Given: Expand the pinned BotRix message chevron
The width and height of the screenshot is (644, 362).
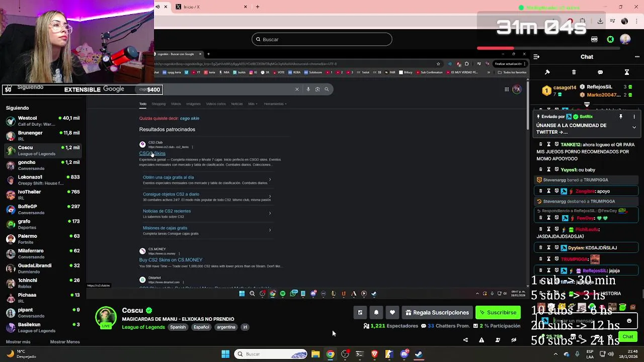Looking at the screenshot, I should coord(634,128).
